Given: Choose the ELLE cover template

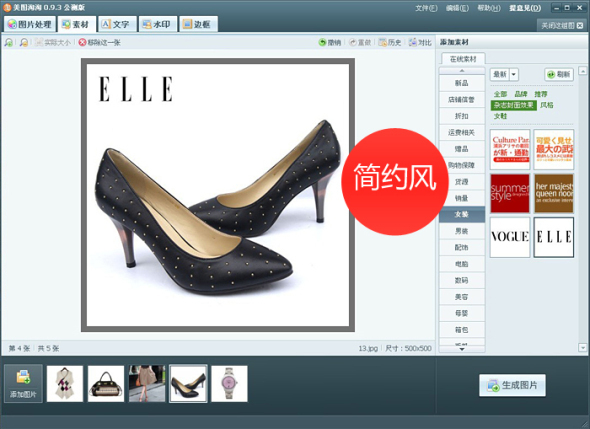Looking at the screenshot, I should pos(554,237).
